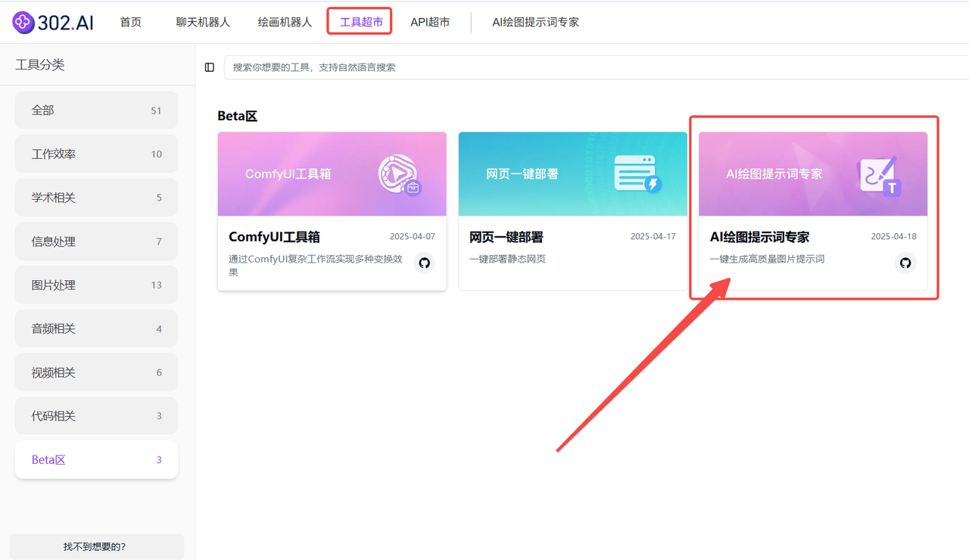Click the Beta区 section heading
Viewport: 969px width, 560px height.
238,117
